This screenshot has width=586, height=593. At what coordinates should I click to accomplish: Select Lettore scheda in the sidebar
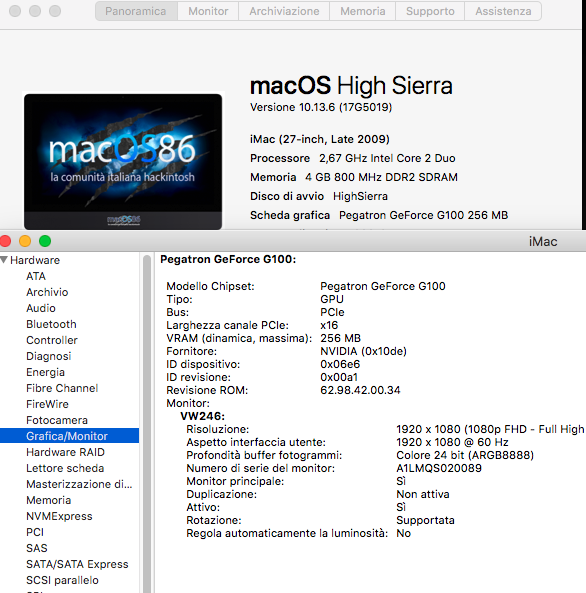coord(65,468)
